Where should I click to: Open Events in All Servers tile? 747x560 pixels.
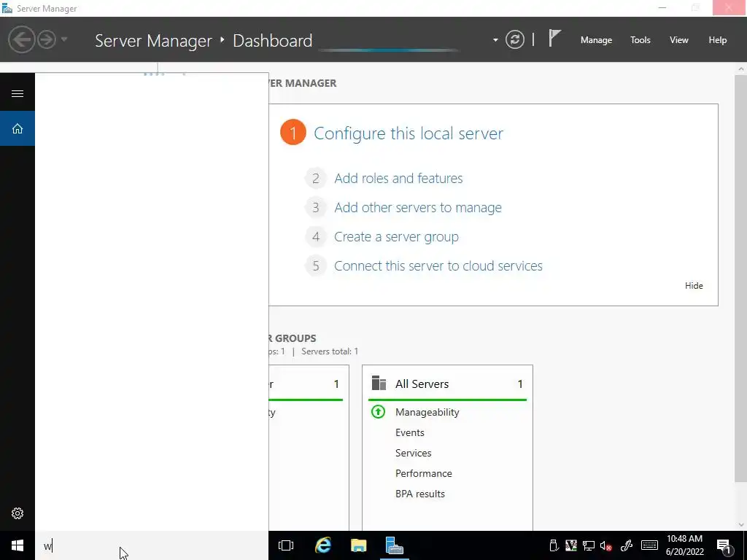coord(410,433)
